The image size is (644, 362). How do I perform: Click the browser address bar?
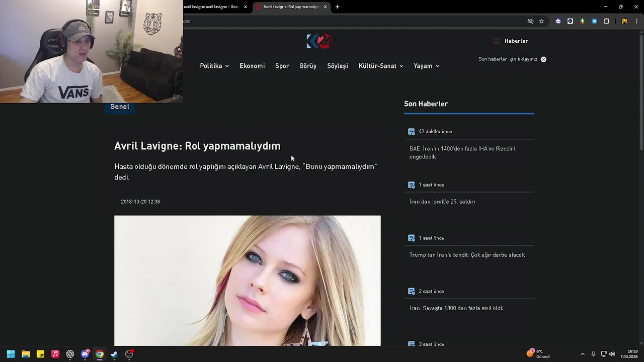(352, 21)
